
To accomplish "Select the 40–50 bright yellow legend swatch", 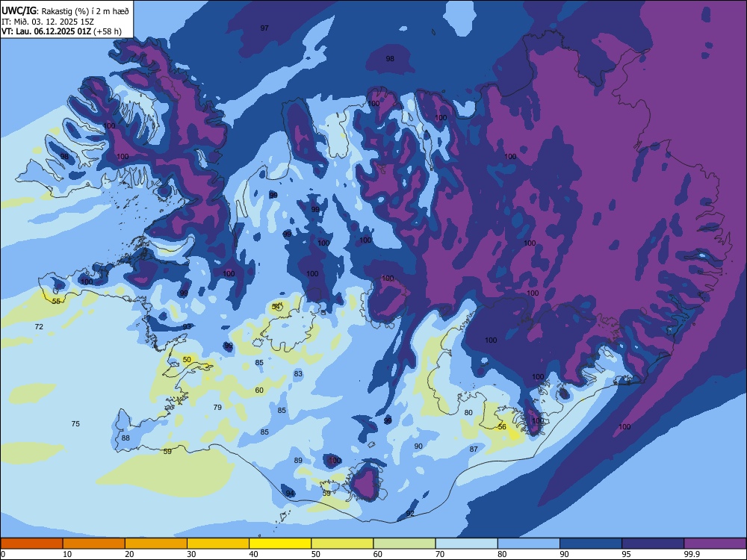I will pos(280,544).
